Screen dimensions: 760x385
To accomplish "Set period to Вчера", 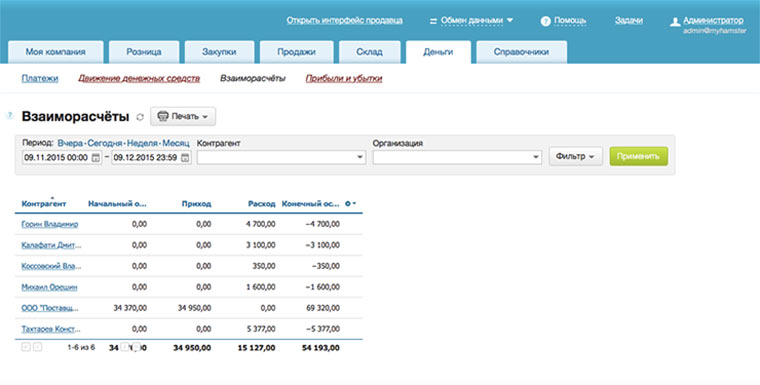I will (70, 144).
